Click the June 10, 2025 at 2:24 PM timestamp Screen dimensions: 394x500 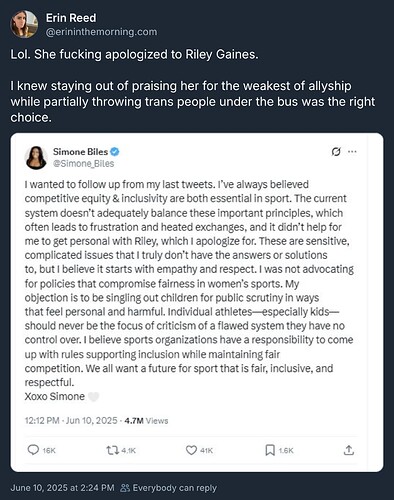(x=62, y=488)
